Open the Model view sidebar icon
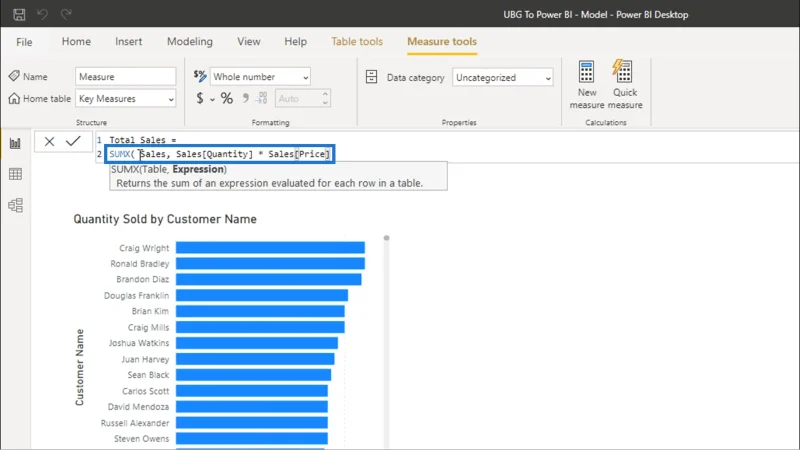Image resolution: width=800 pixels, height=450 pixels. click(x=15, y=205)
